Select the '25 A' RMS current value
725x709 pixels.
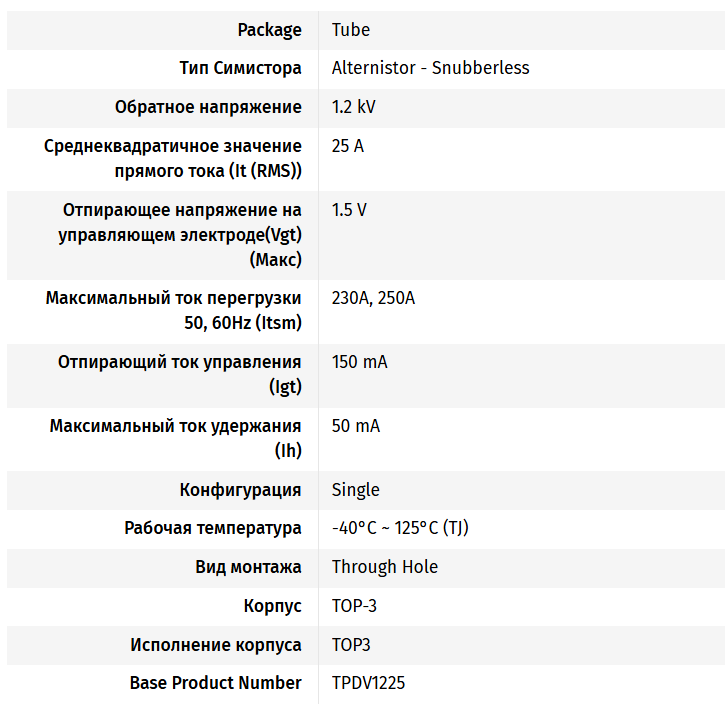(x=348, y=146)
